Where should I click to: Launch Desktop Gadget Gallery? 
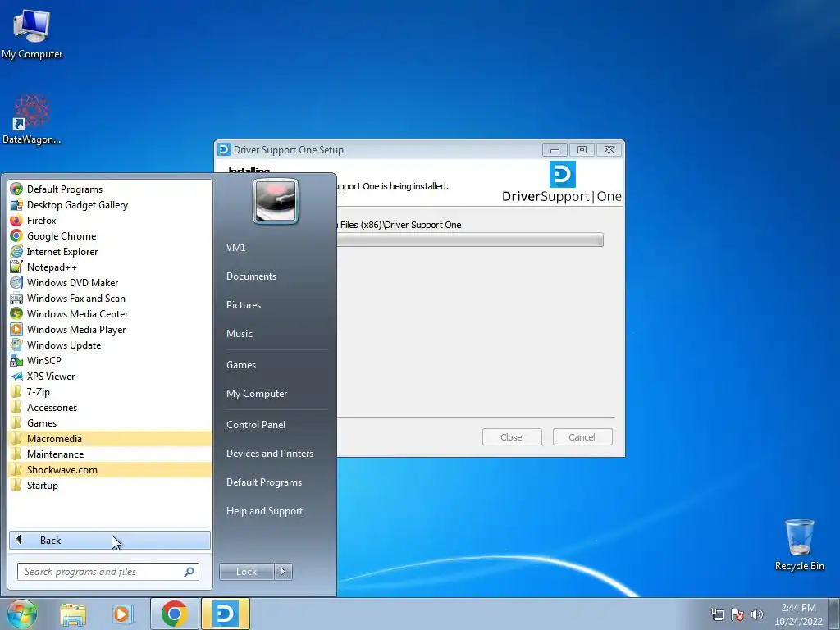[x=111, y=204]
